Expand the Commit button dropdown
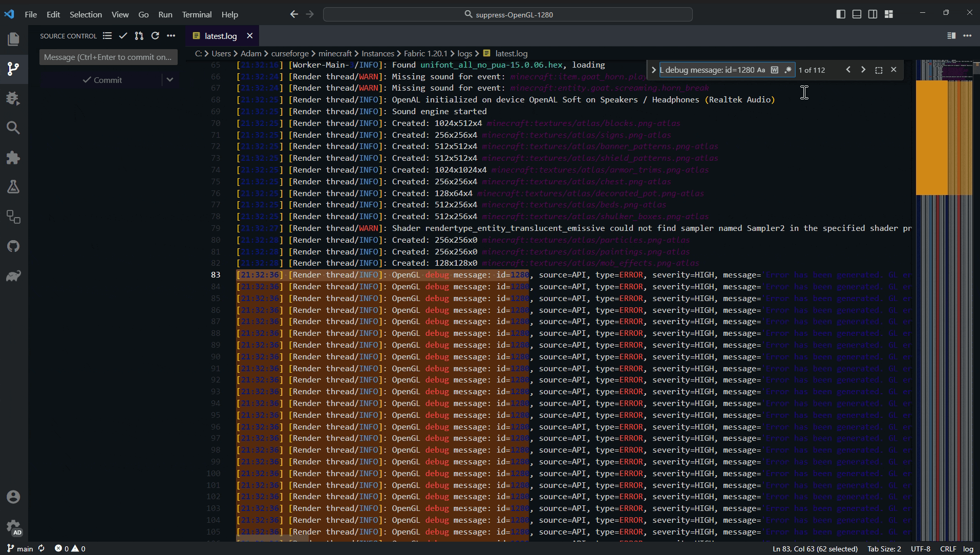Image resolution: width=980 pixels, height=555 pixels. pyautogui.click(x=171, y=80)
